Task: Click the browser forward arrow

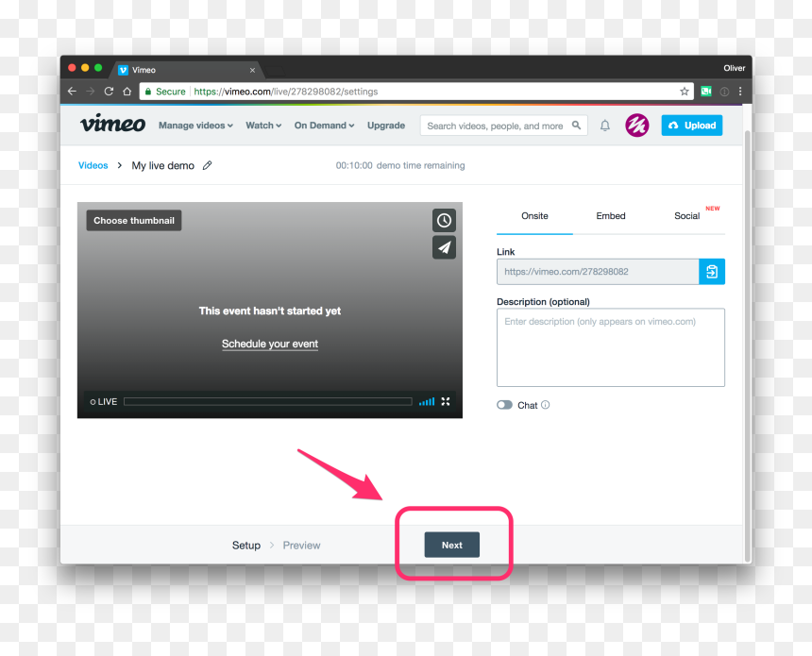Action: [x=90, y=92]
